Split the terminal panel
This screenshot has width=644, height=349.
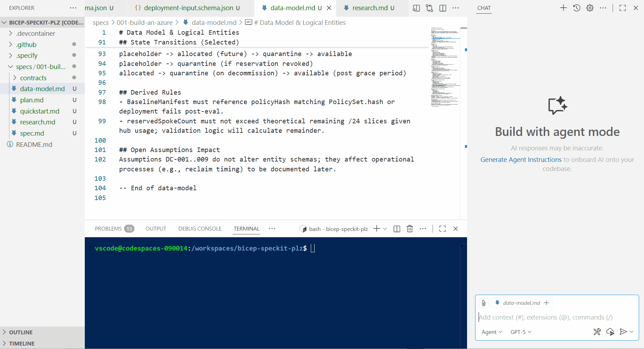[x=397, y=229]
